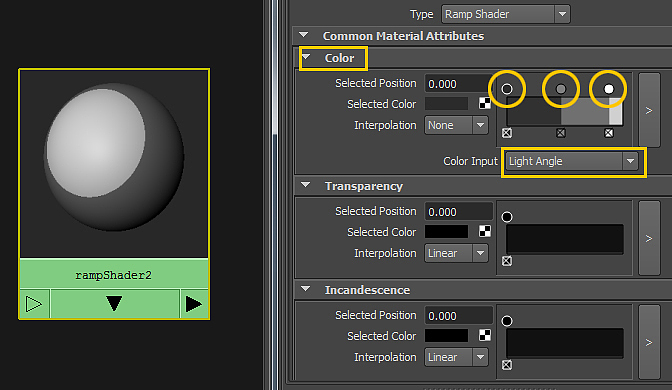Click Transparency Selected Position field
This screenshot has width=672, height=390.
[459, 212]
